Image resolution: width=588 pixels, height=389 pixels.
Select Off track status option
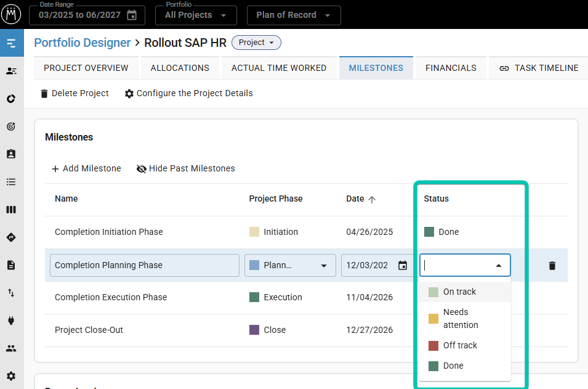pos(465,345)
